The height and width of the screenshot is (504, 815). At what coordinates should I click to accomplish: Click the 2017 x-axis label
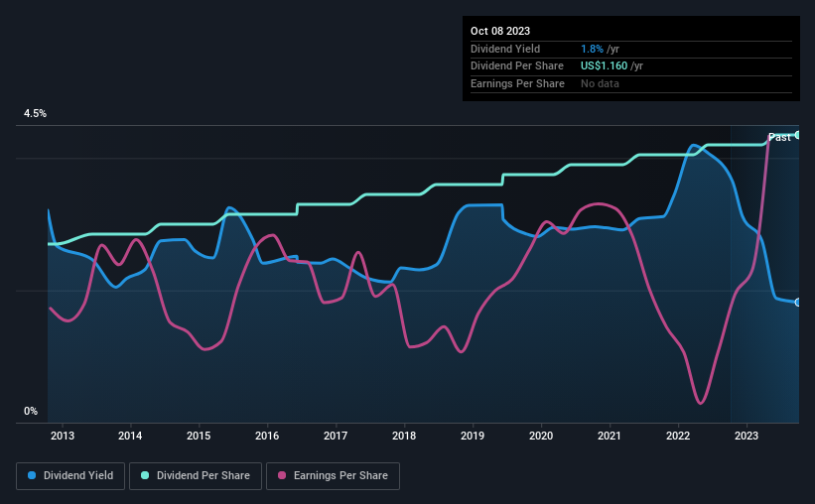click(x=336, y=436)
